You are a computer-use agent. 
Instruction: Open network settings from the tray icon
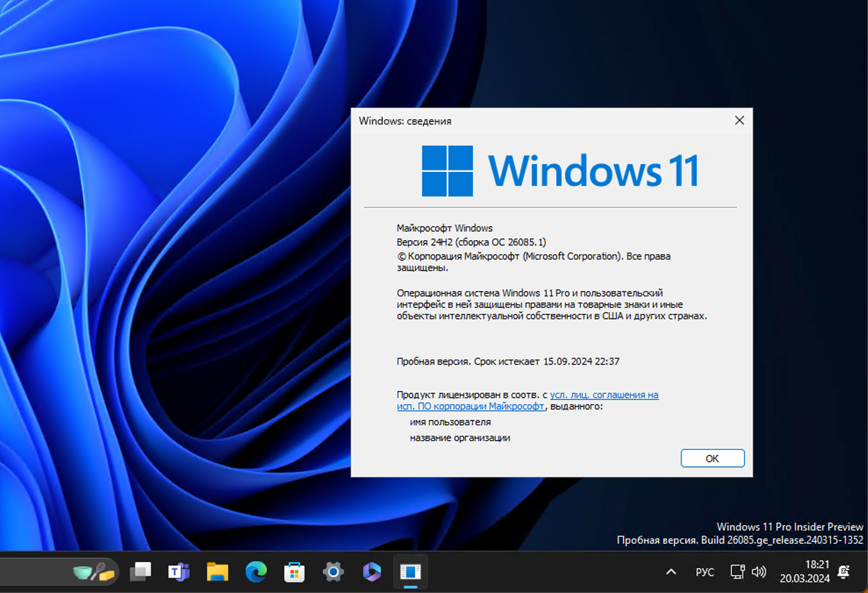pos(737,572)
